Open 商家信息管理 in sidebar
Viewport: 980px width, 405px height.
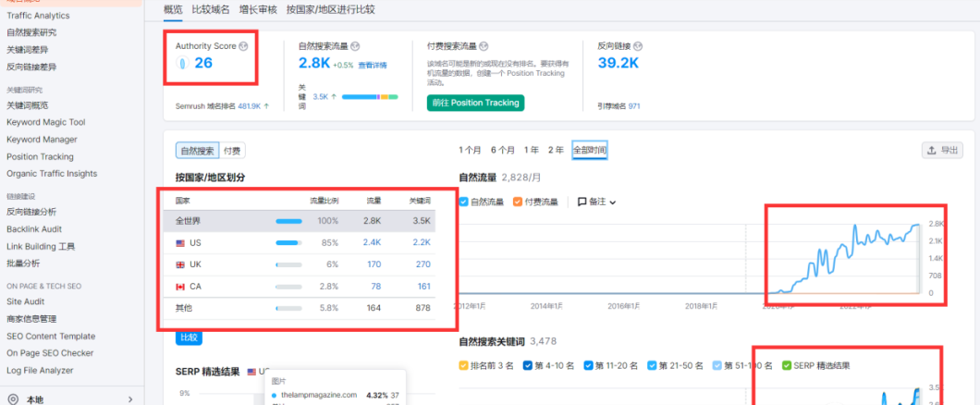pos(31,319)
